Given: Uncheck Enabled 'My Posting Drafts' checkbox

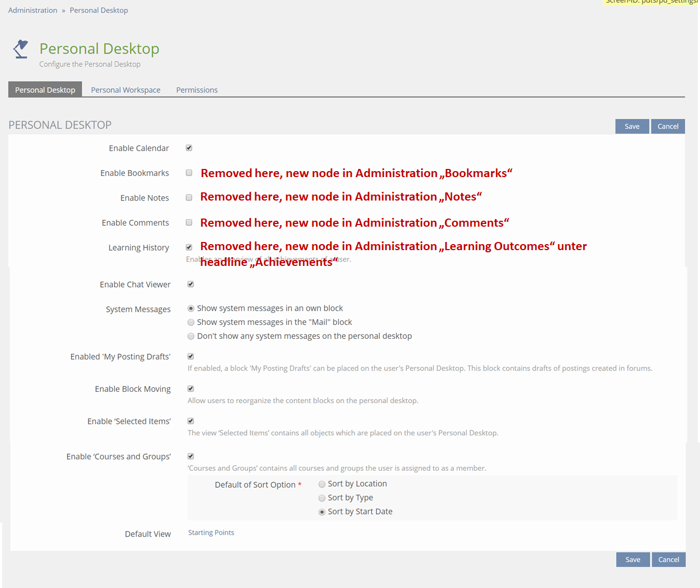Looking at the screenshot, I should point(191,356).
